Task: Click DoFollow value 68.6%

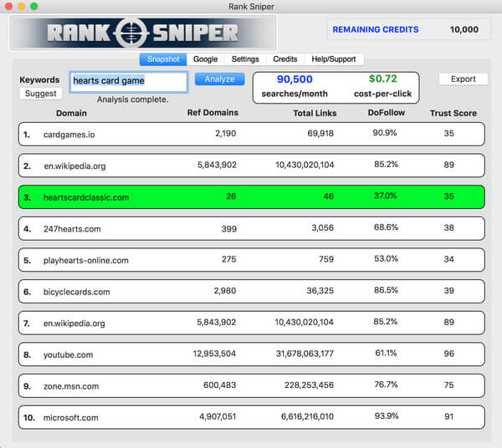Action: (x=386, y=227)
